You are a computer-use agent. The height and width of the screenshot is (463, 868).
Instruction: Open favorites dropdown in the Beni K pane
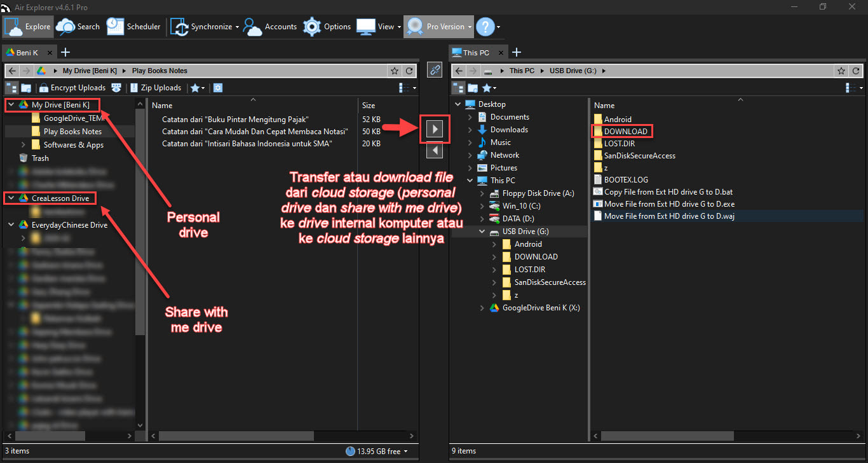click(x=203, y=88)
